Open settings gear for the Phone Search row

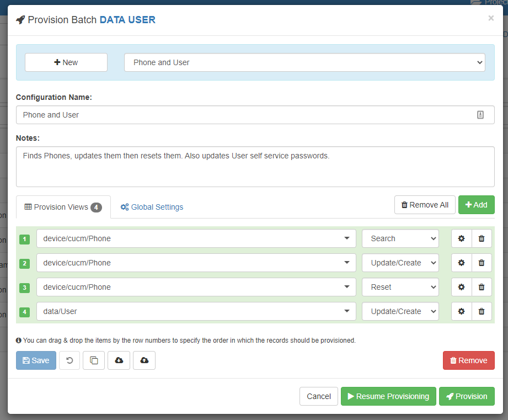coord(461,238)
